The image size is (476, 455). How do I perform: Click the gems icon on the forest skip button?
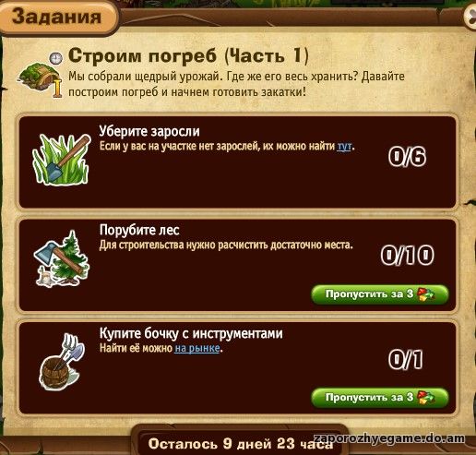[426, 294]
